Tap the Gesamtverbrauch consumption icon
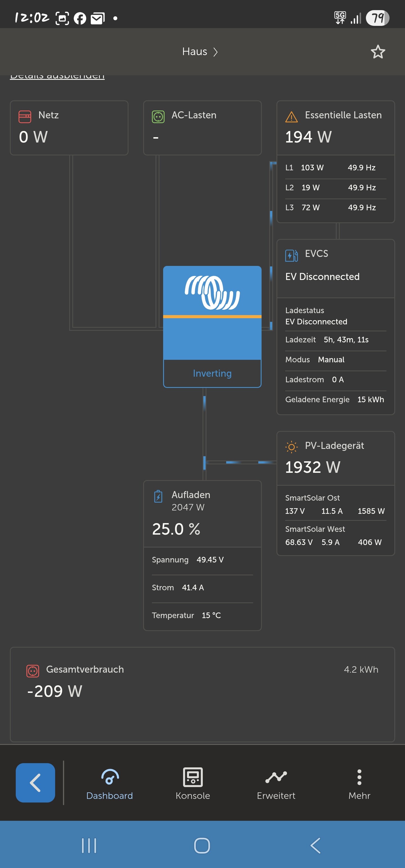 (x=33, y=671)
